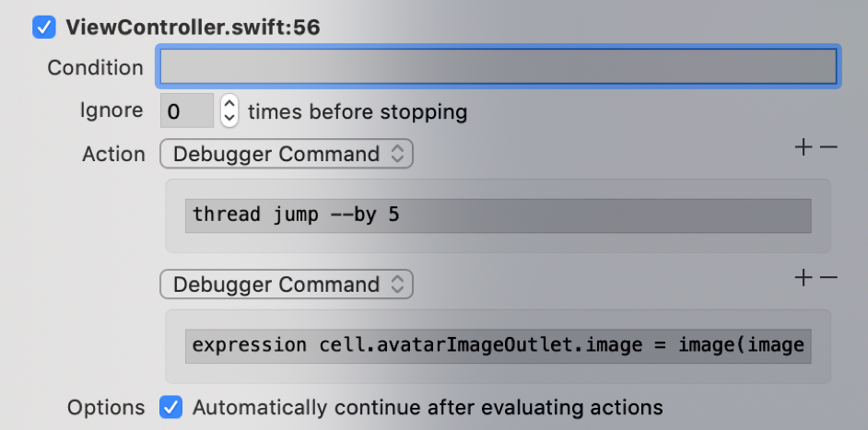868x430 pixels.
Task: Open the first Debugger Command dropdown
Action: (x=287, y=155)
